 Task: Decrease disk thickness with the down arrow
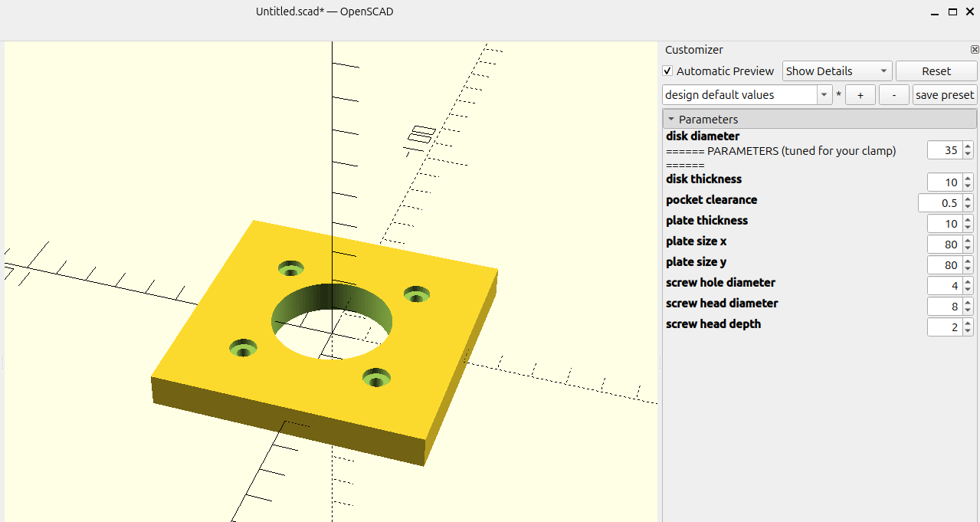click(968, 186)
